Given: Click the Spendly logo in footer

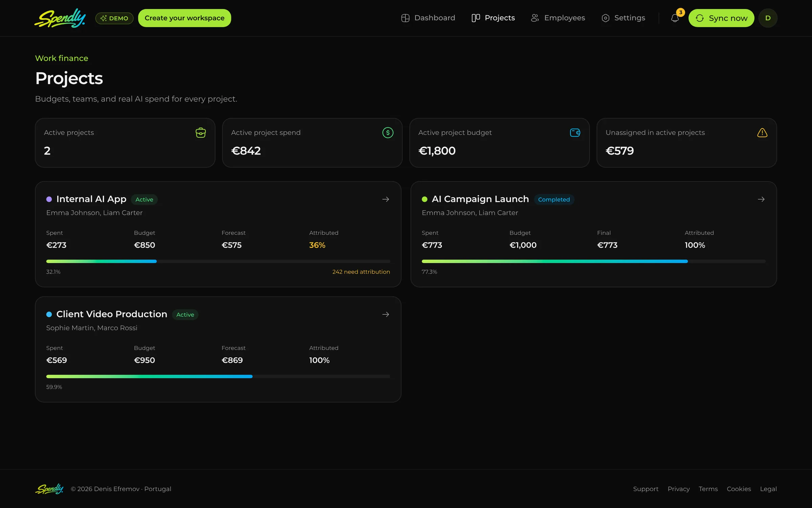Looking at the screenshot, I should (49, 489).
